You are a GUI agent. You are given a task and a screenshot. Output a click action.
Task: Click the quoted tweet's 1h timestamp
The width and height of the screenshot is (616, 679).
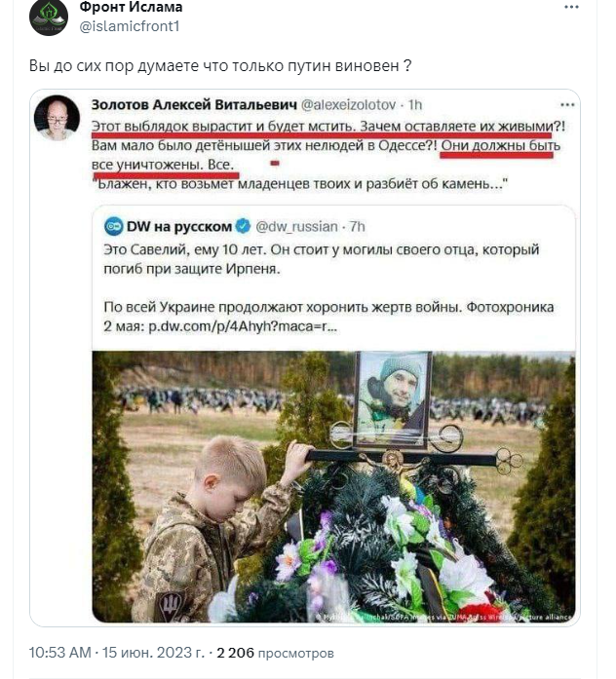415,105
